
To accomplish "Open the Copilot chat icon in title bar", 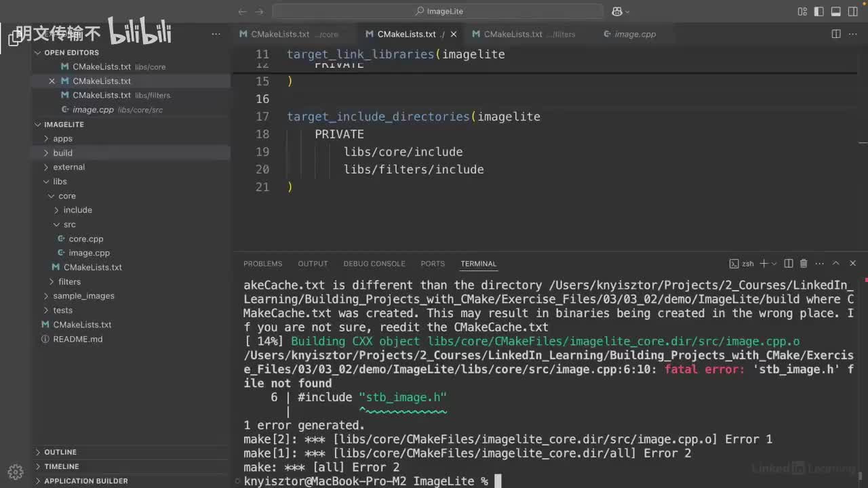I will point(617,12).
